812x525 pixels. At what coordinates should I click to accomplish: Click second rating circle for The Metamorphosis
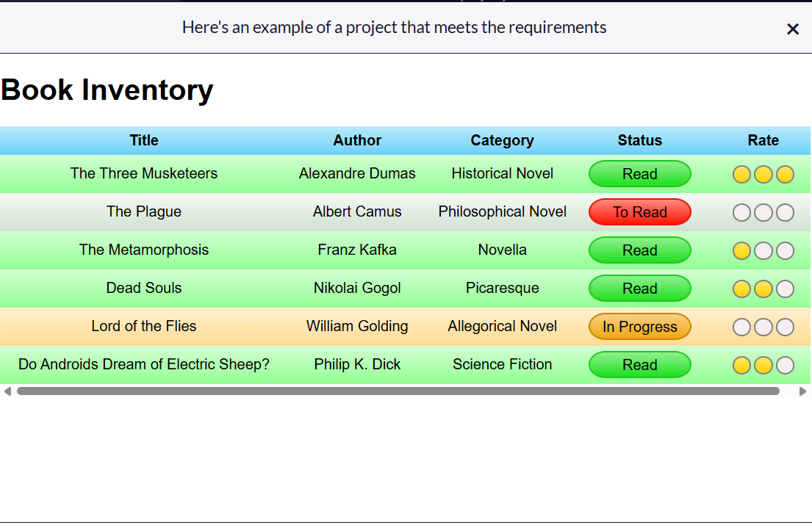(764, 251)
